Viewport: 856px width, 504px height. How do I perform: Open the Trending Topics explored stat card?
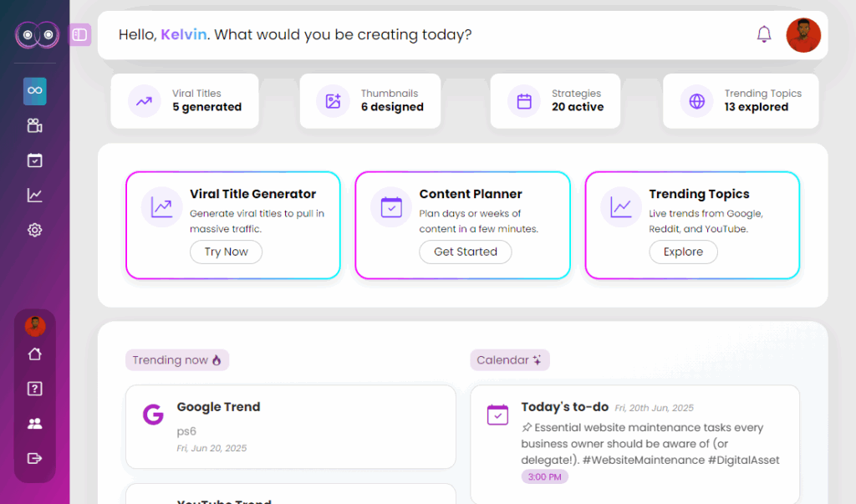(x=741, y=101)
